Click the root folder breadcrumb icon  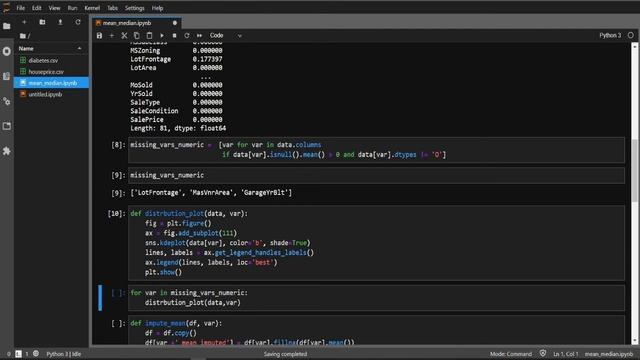[23, 36]
